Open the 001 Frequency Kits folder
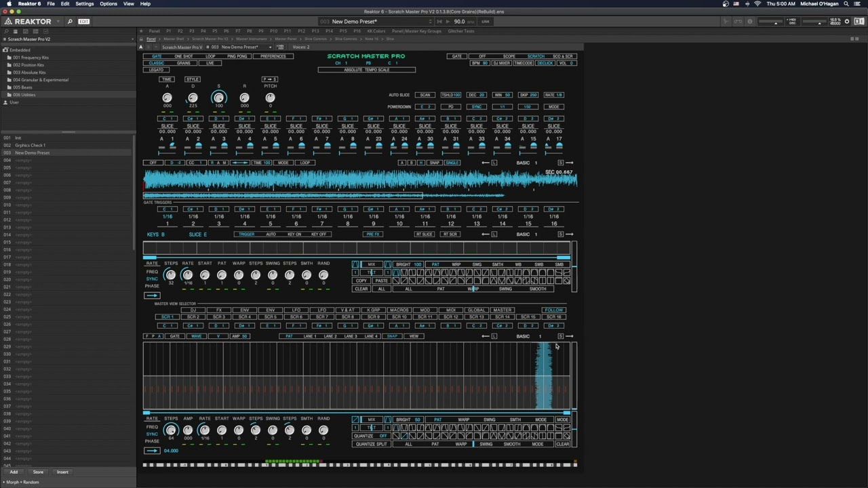The height and width of the screenshot is (488, 868). click(31, 58)
